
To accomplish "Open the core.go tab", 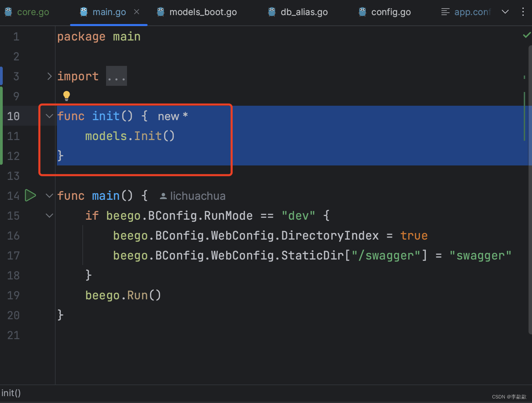I will (x=33, y=12).
